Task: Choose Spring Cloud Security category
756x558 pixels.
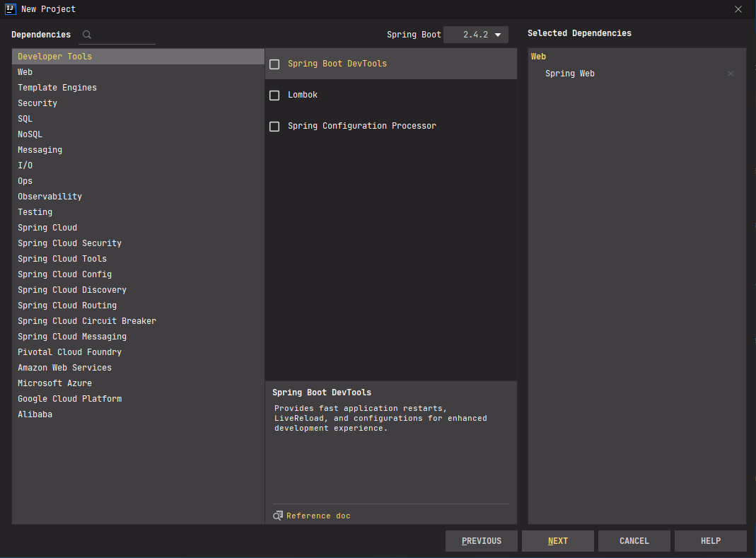Action: point(139,243)
